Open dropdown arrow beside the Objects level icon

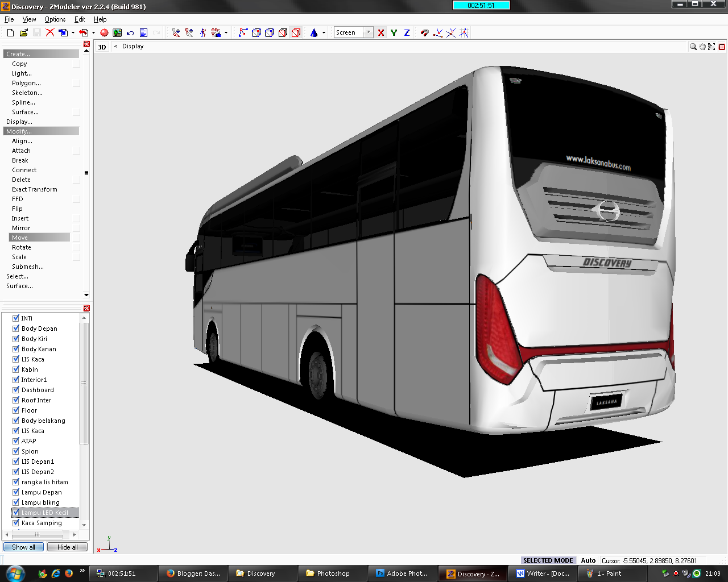pos(226,32)
